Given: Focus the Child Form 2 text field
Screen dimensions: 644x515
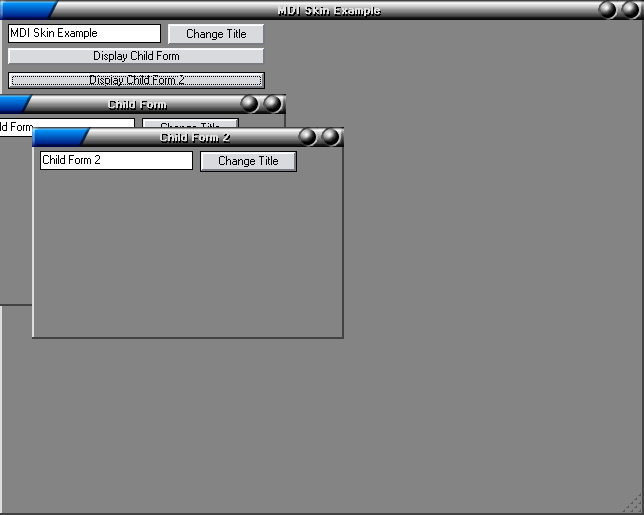Looking at the screenshot, I should pyautogui.click(x=116, y=160).
